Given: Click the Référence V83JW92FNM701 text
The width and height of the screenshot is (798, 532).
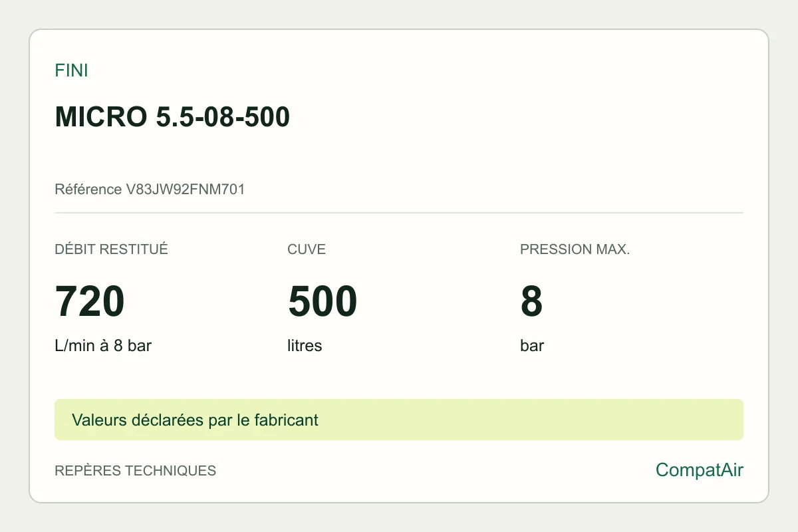Looking at the screenshot, I should click(150, 190).
